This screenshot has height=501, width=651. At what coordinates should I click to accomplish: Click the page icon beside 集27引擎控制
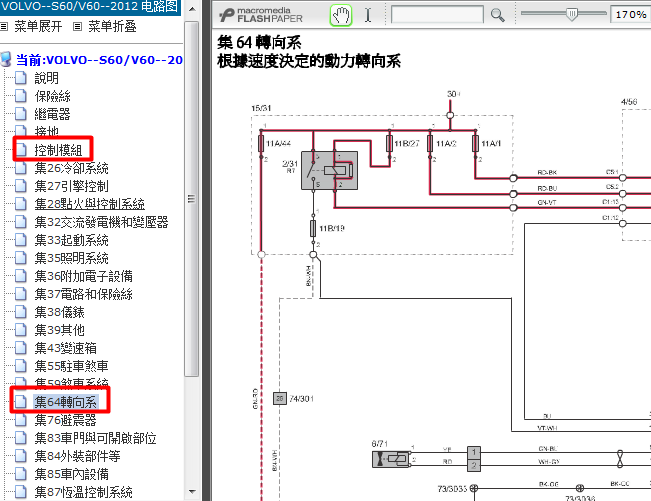click(21, 186)
